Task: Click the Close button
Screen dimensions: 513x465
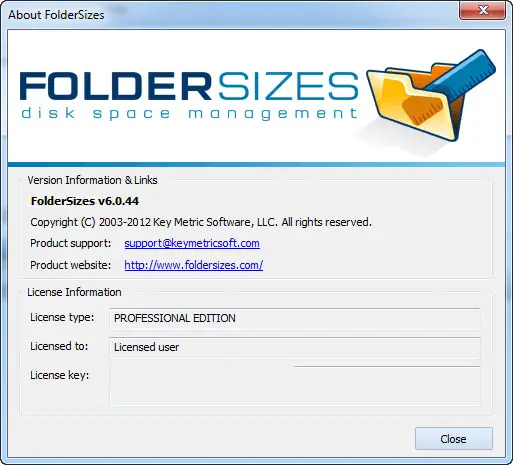Action: pyautogui.click(x=453, y=439)
